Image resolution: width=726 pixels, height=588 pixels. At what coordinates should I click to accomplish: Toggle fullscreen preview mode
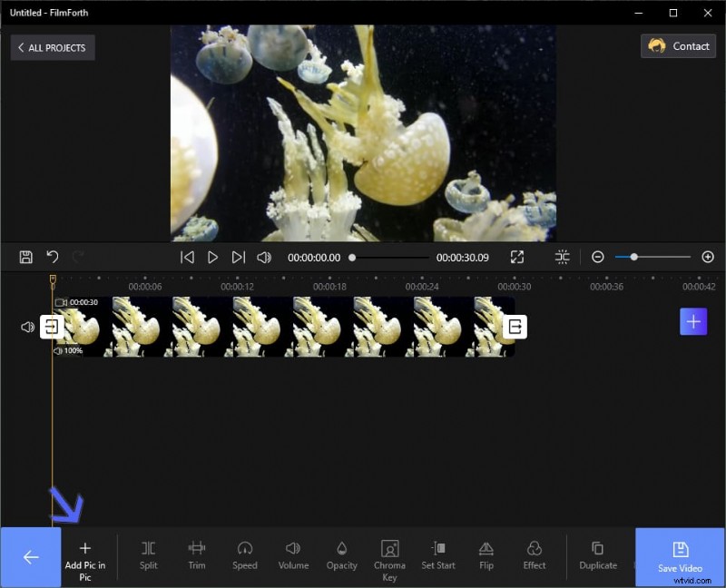517,257
